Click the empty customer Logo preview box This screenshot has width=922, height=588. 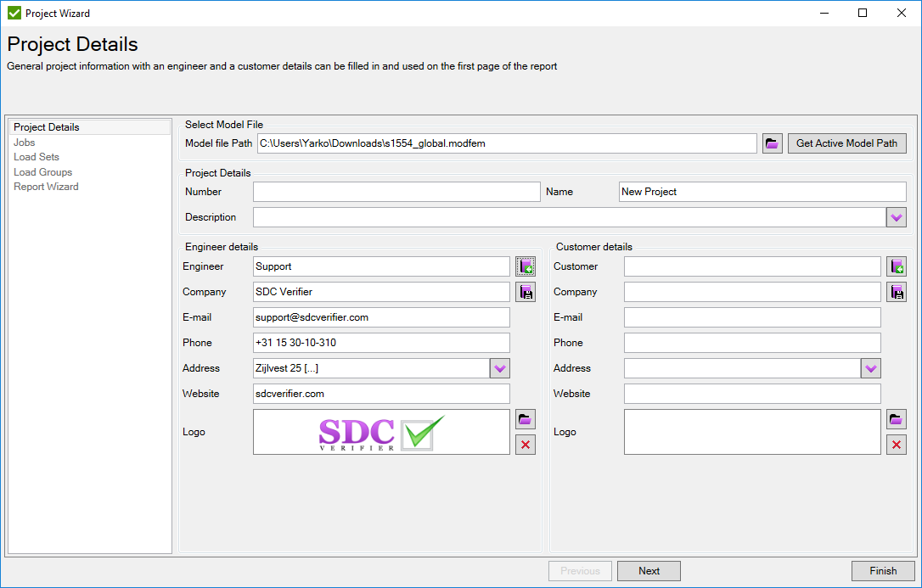(x=753, y=433)
